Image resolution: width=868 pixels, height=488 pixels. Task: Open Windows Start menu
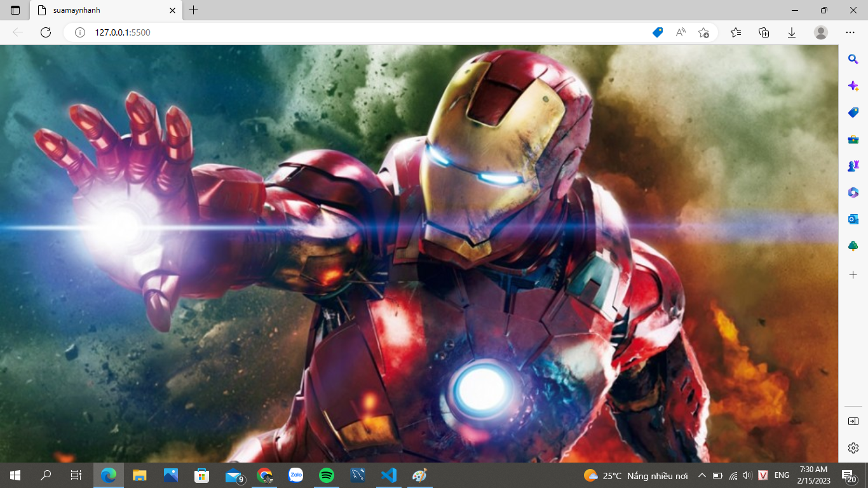[x=15, y=475]
